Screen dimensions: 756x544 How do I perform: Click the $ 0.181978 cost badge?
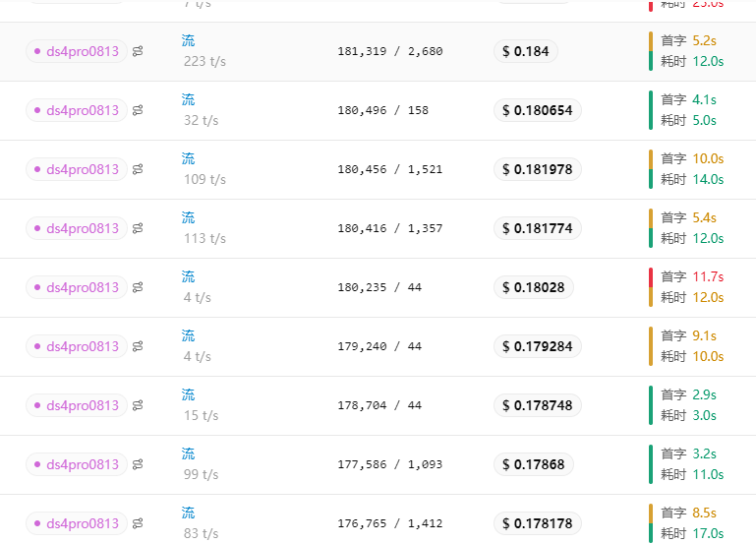pos(537,169)
